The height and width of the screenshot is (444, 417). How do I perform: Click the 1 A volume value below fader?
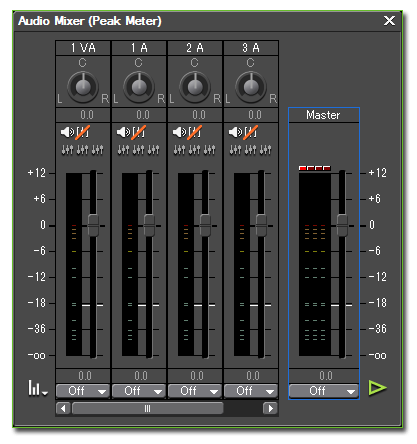coord(139,376)
